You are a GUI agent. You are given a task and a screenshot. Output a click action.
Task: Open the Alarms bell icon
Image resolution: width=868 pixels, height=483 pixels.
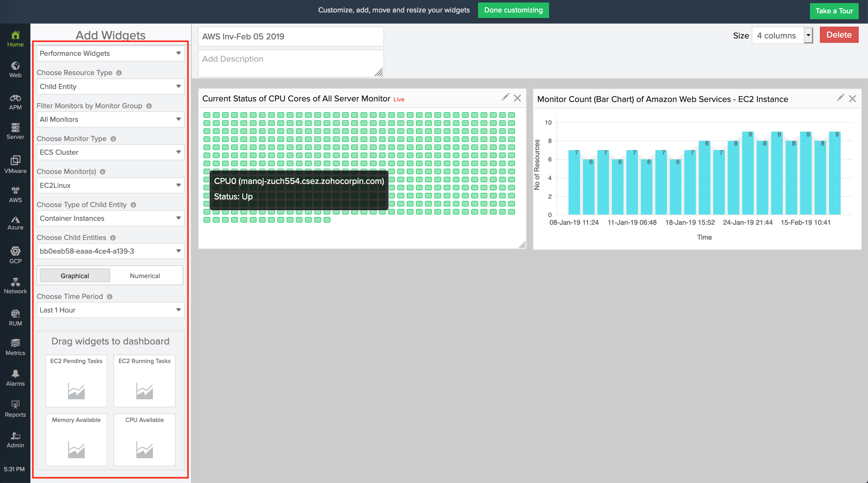click(15, 378)
